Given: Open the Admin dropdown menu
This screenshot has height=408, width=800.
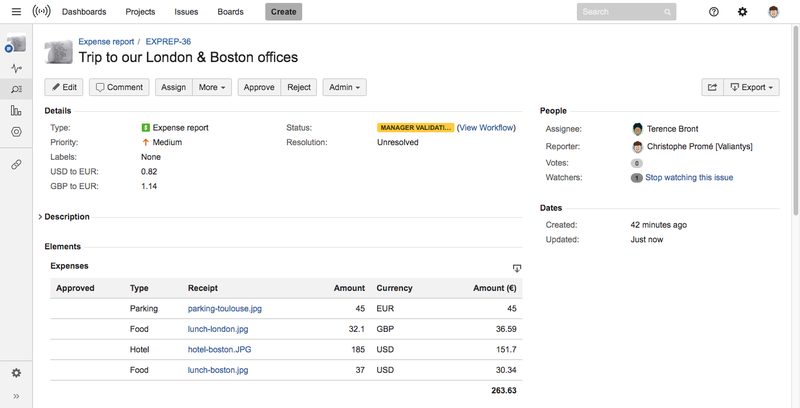Looking at the screenshot, I should pyautogui.click(x=344, y=87).
